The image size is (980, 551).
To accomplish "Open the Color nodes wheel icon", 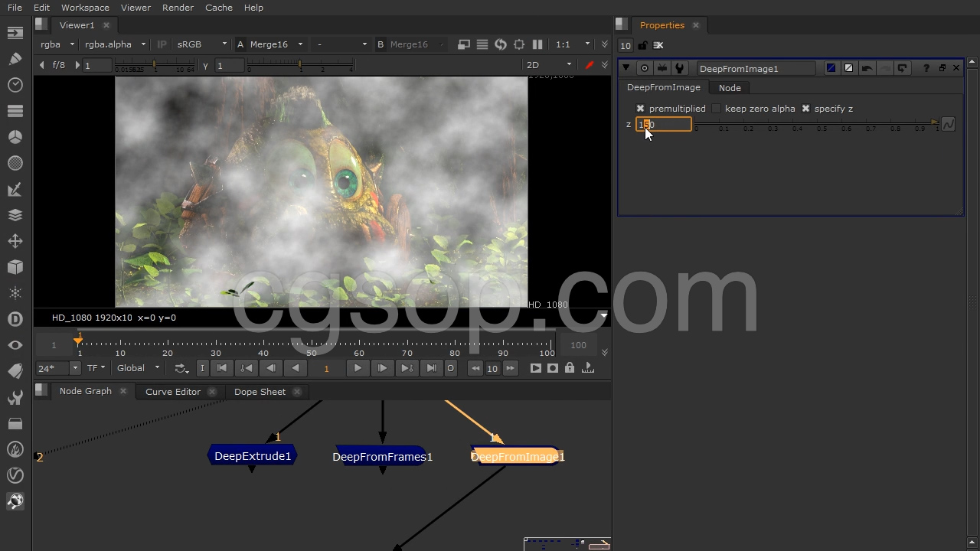I will coord(15,137).
